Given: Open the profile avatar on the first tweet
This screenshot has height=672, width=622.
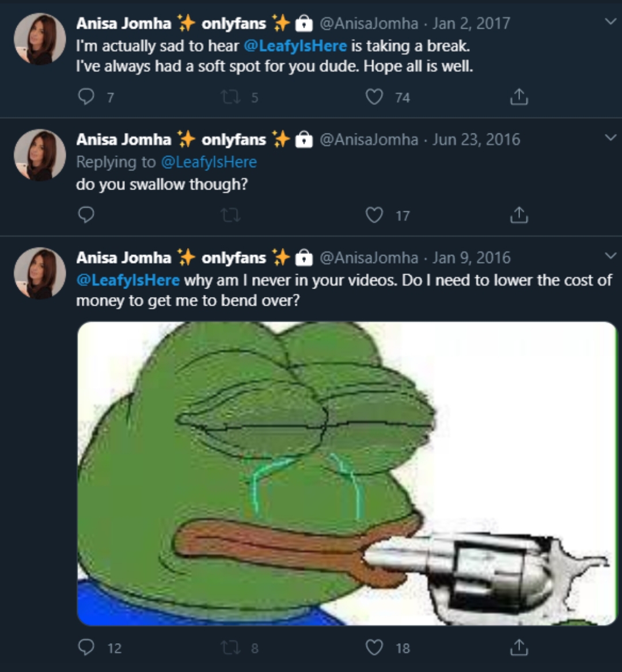Looking at the screenshot, I should tap(40, 39).
